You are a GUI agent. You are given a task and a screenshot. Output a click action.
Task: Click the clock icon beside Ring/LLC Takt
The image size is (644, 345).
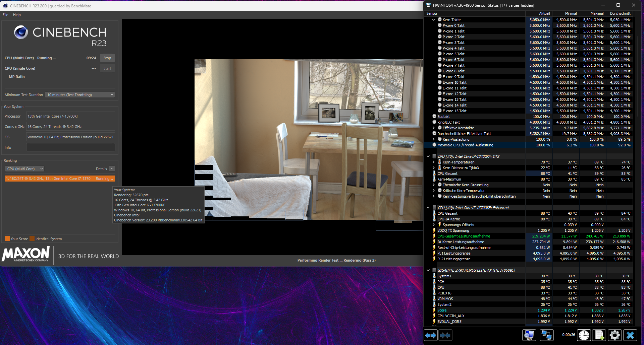click(434, 122)
